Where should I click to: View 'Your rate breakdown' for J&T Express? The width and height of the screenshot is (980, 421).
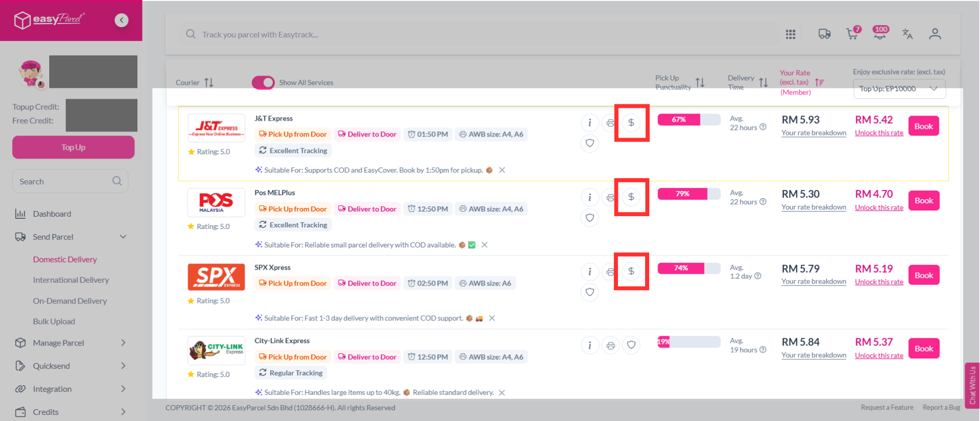(x=814, y=133)
